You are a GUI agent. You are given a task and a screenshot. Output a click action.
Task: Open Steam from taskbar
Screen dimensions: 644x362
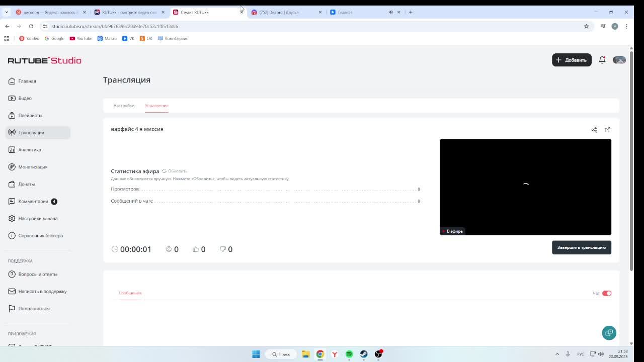364,354
